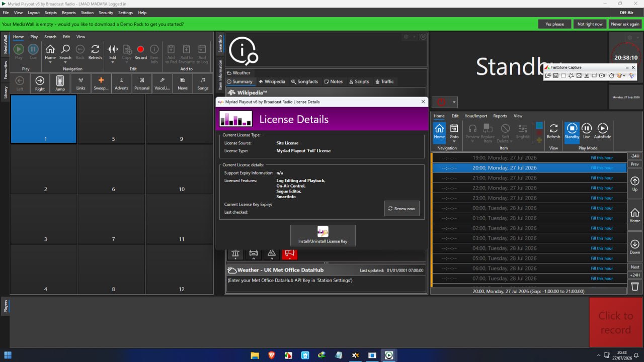Select the Links category
Image resolution: width=644 pixels, height=362 pixels.
(80, 83)
